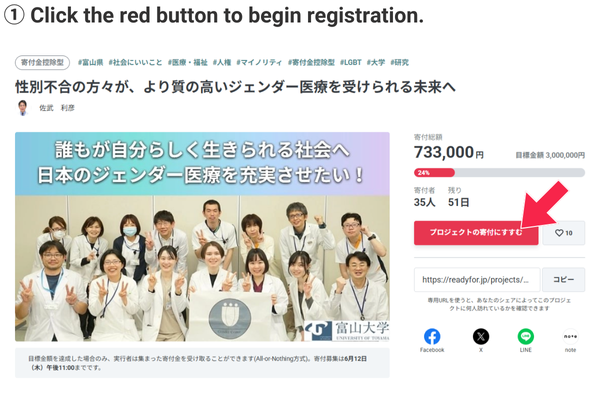Open the #人権 hashtag
The width and height of the screenshot is (600, 414).
coord(222,62)
